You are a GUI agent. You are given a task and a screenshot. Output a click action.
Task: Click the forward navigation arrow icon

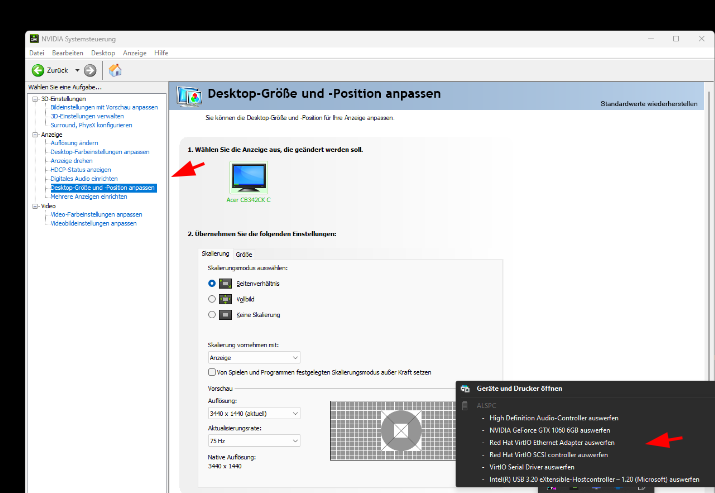(x=90, y=70)
